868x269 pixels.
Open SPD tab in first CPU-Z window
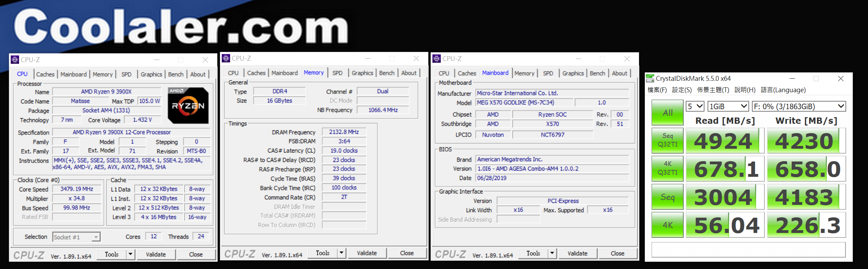[126, 74]
